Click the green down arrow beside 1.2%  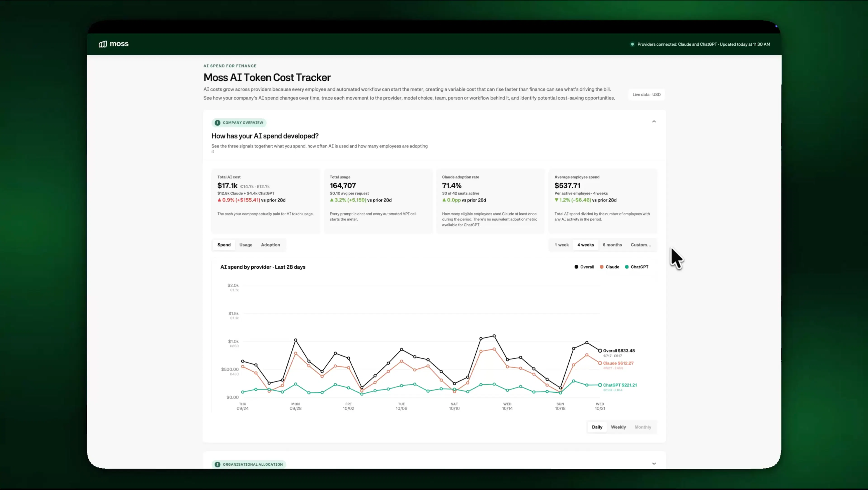click(x=556, y=200)
